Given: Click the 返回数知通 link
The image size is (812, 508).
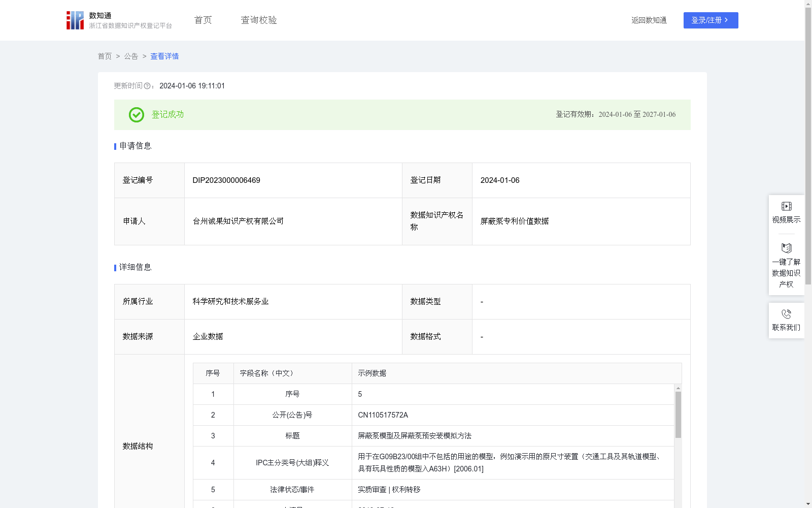Looking at the screenshot, I should (649, 20).
